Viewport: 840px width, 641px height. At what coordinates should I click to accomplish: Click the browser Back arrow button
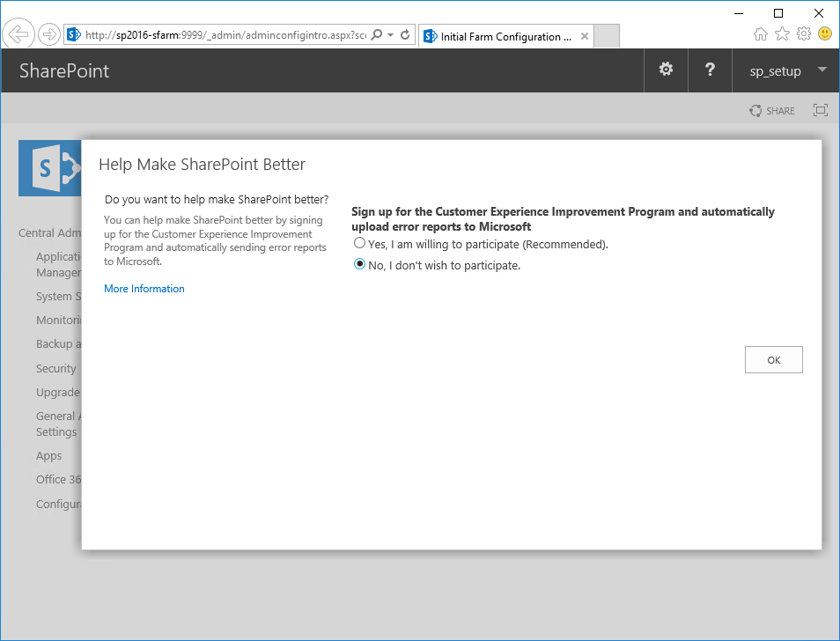click(18, 34)
